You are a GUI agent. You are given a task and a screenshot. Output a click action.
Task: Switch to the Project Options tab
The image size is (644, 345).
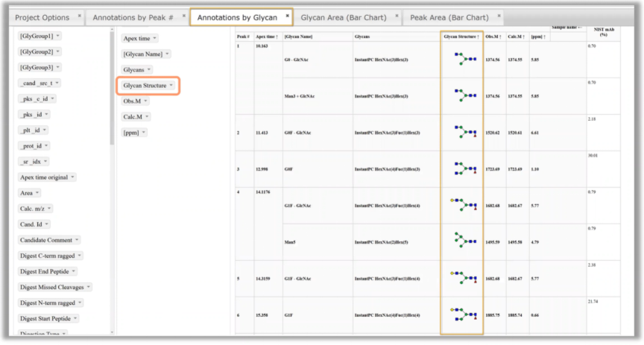(42, 18)
